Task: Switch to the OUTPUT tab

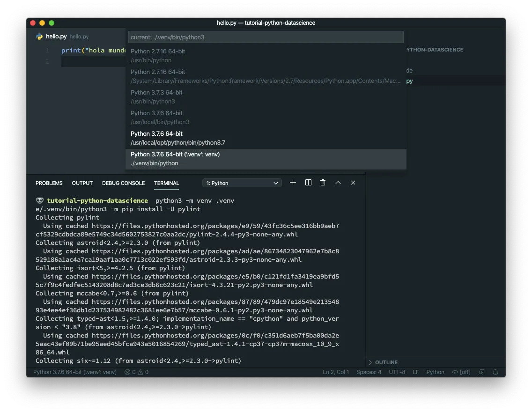Action: point(82,183)
